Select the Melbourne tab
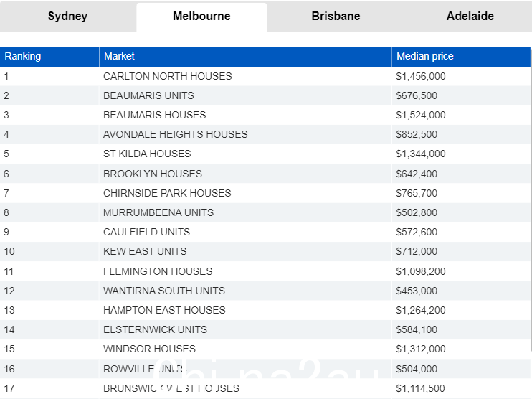 point(201,17)
